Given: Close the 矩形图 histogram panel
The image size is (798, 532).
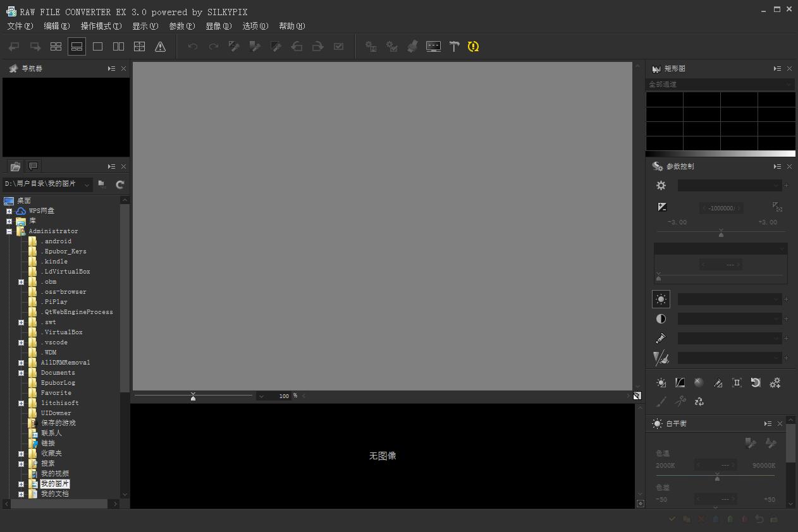Looking at the screenshot, I should tap(789, 68).
